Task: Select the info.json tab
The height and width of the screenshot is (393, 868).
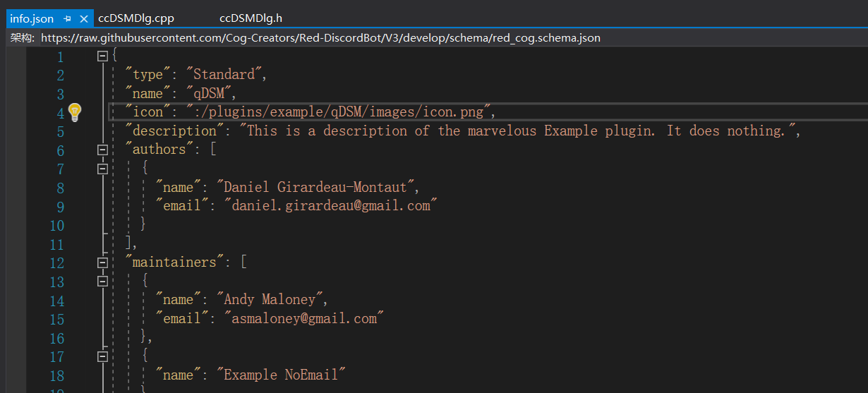Action: (32, 18)
